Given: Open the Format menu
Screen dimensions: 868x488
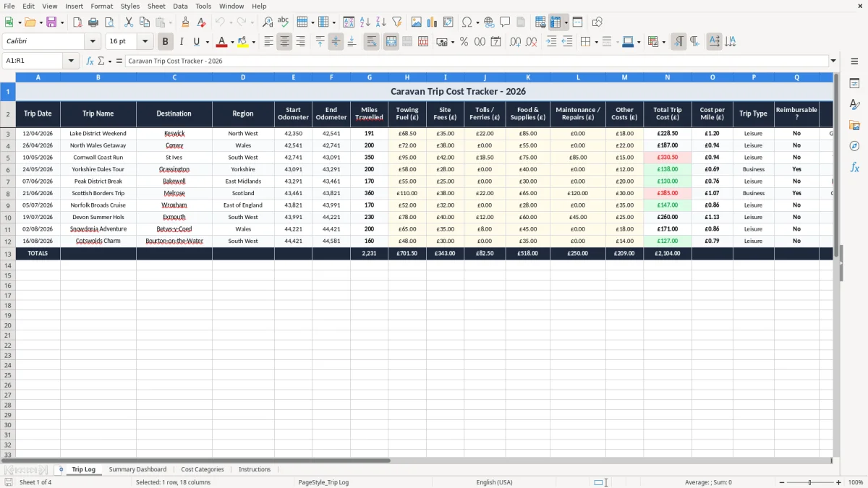Looking at the screenshot, I should pos(102,6).
